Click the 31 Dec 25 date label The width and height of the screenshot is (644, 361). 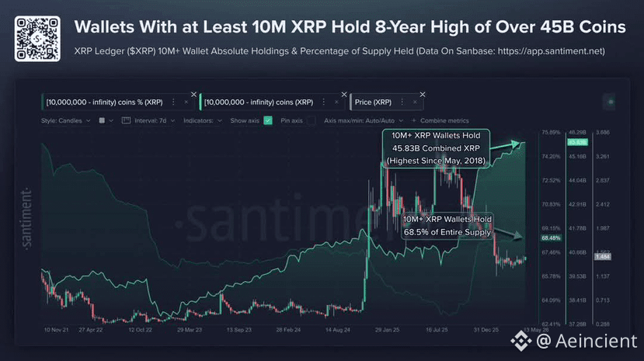(x=486, y=330)
